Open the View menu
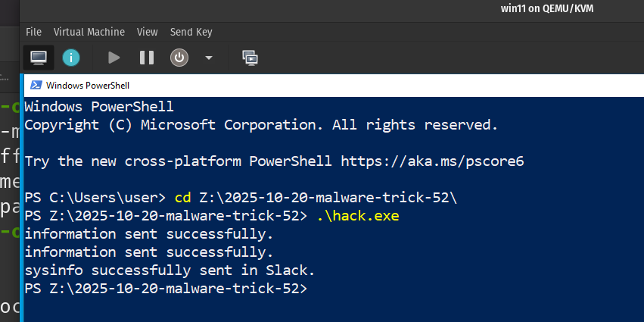 tap(147, 32)
